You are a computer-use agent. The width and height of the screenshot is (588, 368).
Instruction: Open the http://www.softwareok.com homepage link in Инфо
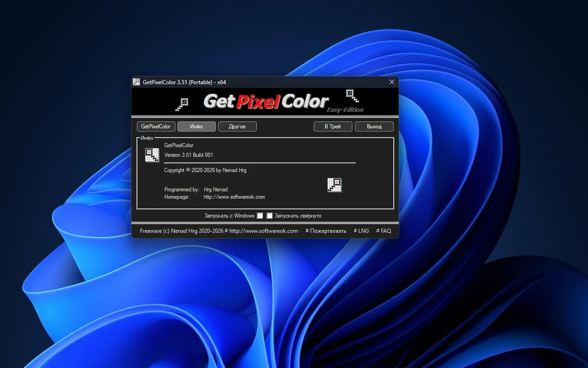tap(234, 197)
